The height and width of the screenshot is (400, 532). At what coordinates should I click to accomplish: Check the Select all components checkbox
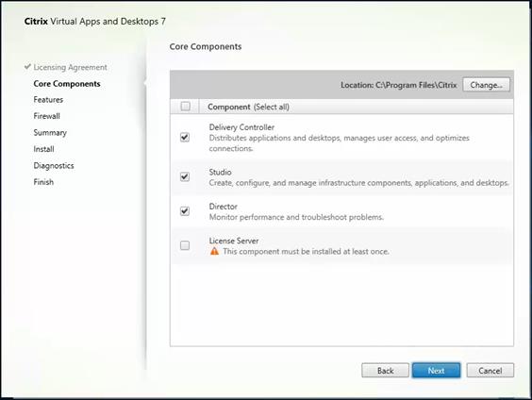(x=186, y=107)
